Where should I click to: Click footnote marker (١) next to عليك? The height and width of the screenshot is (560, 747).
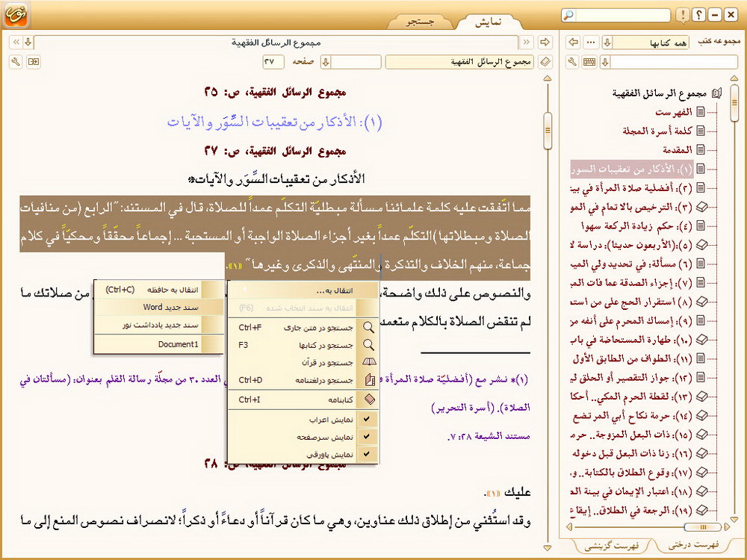tap(494, 493)
